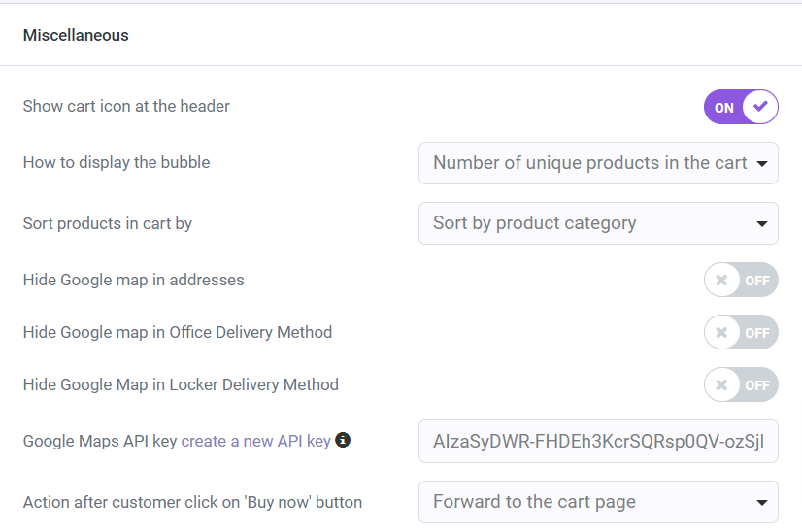Click the 'How to display the bubble' label

coord(117,162)
